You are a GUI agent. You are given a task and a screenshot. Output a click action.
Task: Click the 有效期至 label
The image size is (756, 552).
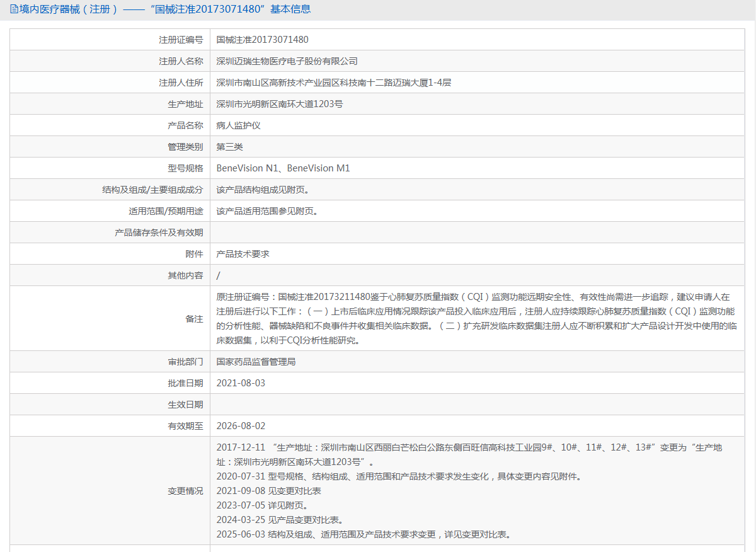click(185, 426)
